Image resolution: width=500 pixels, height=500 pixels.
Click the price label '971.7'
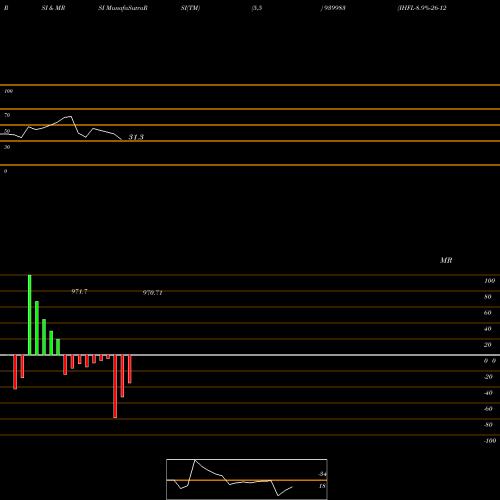pyautogui.click(x=79, y=292)
